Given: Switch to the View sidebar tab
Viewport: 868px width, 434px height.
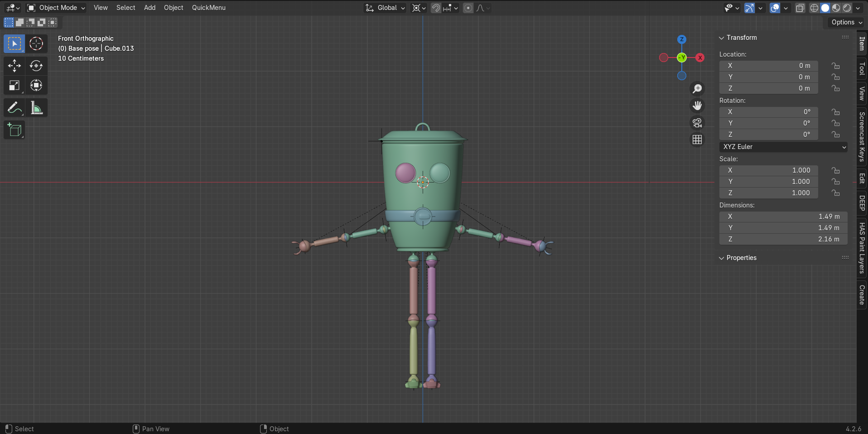Looking at the screenshot, I should point(862,94).
